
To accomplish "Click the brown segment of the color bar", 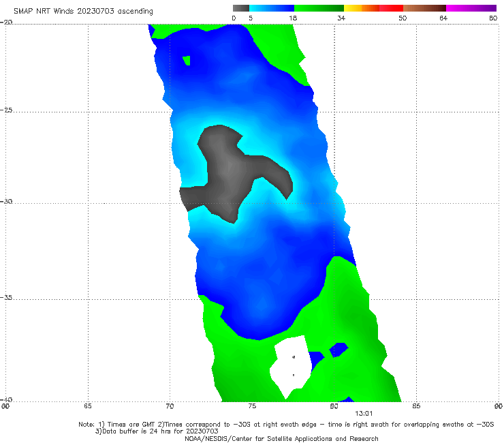I will pos(424,8).
